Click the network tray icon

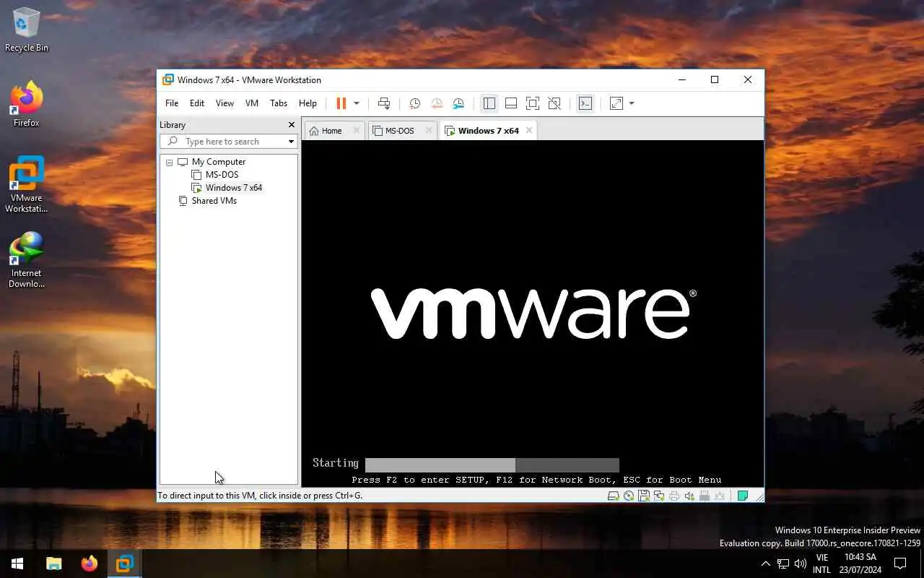[783, 564]
